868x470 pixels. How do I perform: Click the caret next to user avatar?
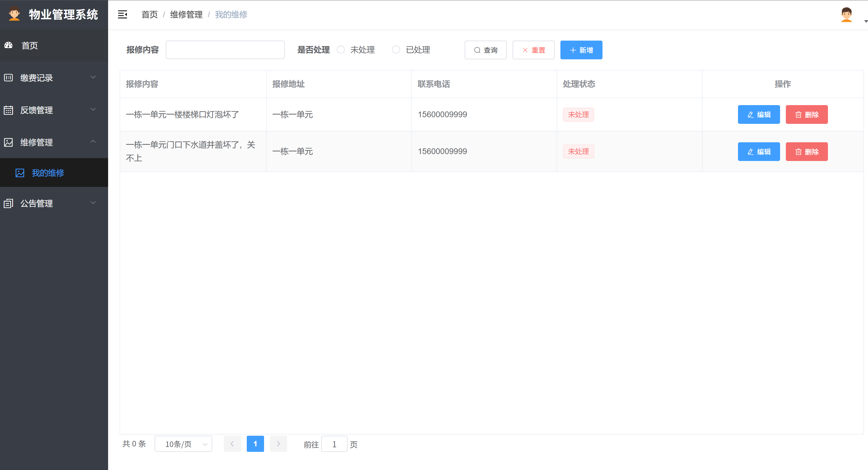[x=865, y=21]
